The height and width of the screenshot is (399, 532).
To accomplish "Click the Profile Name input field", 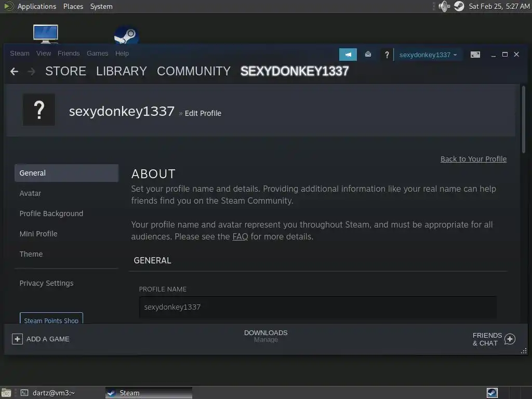I will click(318, 307).
